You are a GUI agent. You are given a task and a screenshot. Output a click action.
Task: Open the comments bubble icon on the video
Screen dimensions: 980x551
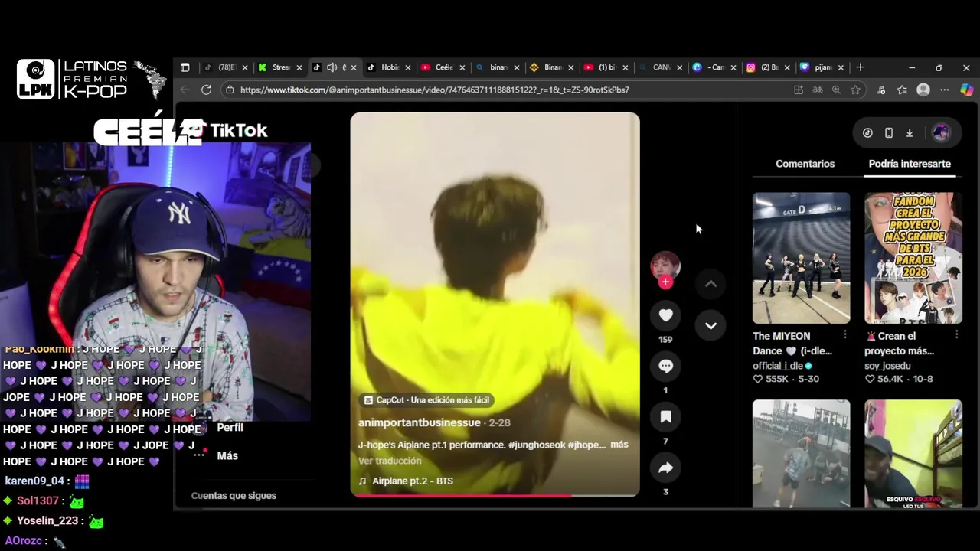click(x=665, y=366)
